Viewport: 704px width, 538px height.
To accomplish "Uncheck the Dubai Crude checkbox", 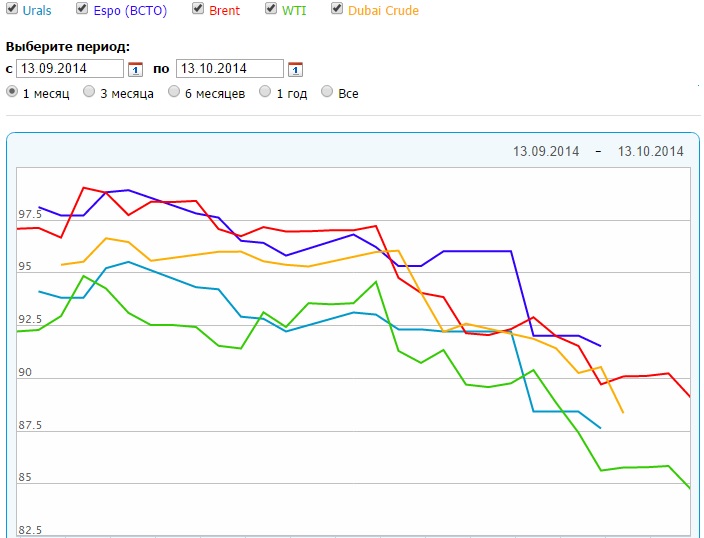I will pyautogui.click(x=337, y=8).
